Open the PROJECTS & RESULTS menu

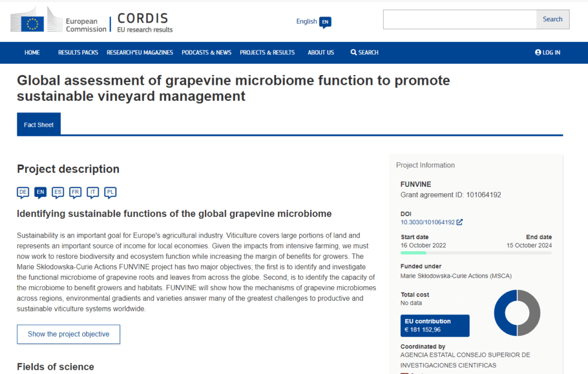click(x=268, y=52)
